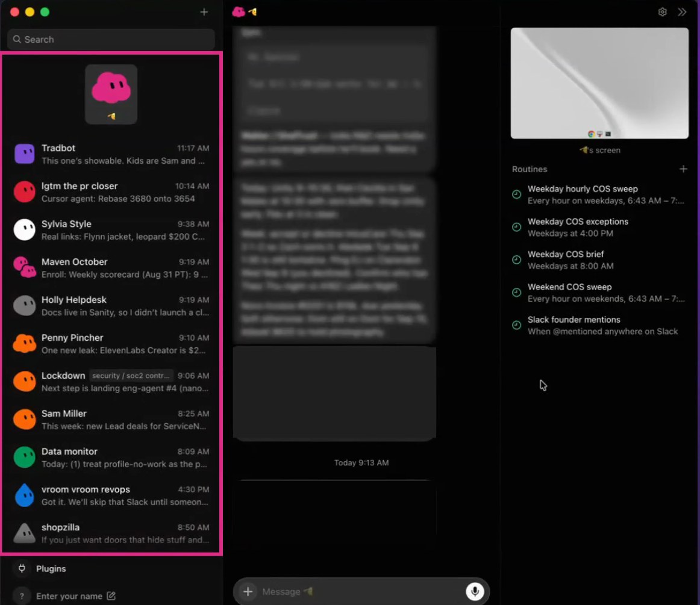Add a new routine with the plus icon
This screenshot has height=605, width=700.
(x=683, y=169)
